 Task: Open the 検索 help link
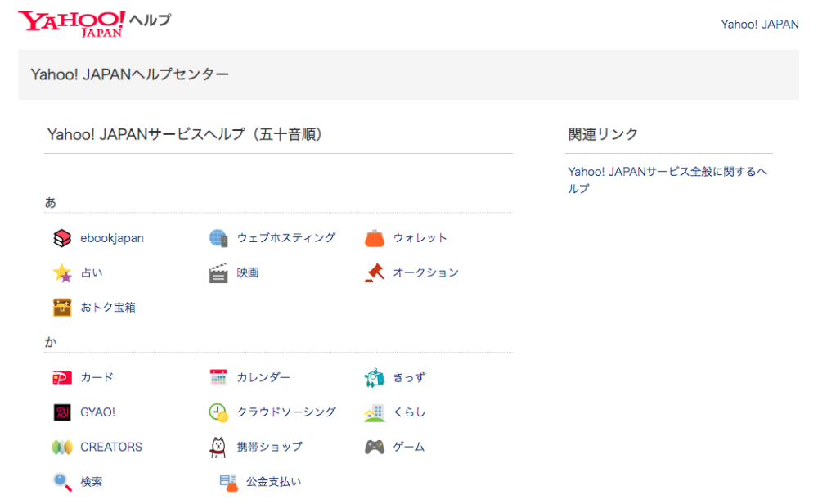click(92, 482)
